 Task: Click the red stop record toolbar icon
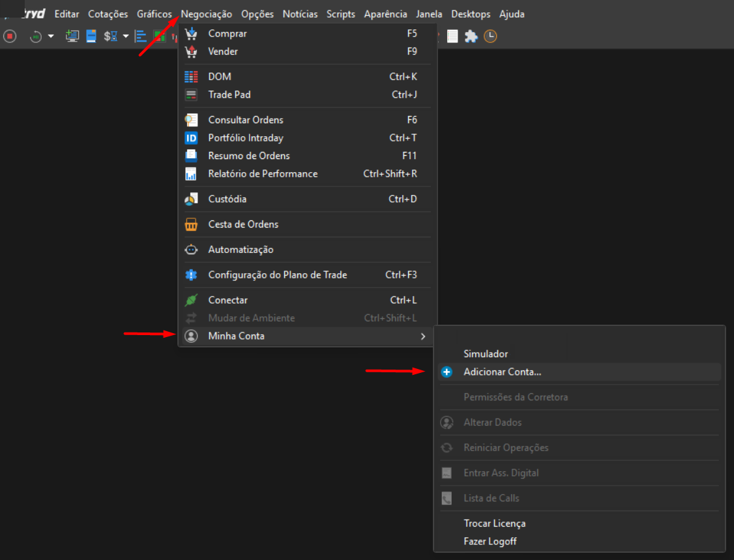tap(10, 36)
